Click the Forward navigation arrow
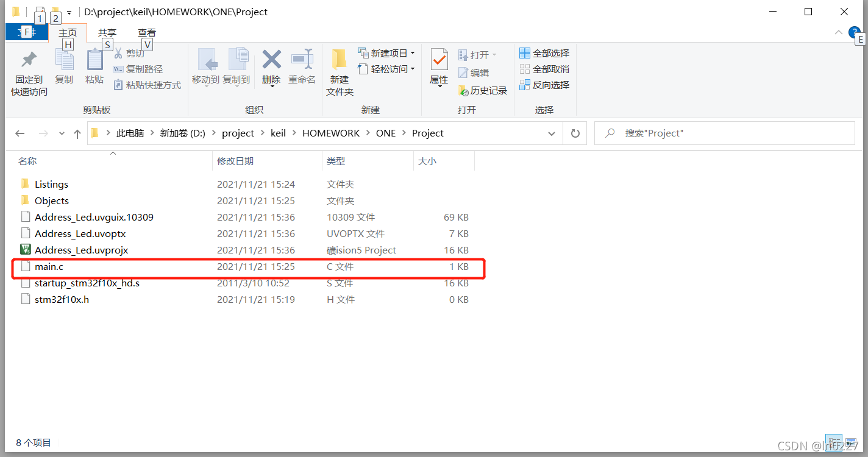 pyautogui.click(x=43, y=133)
